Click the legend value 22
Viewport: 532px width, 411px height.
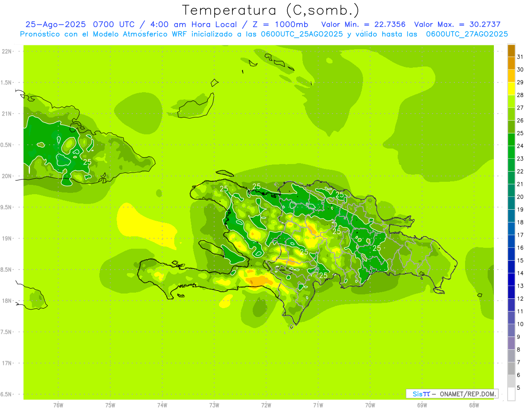click(x=520, y=171)
